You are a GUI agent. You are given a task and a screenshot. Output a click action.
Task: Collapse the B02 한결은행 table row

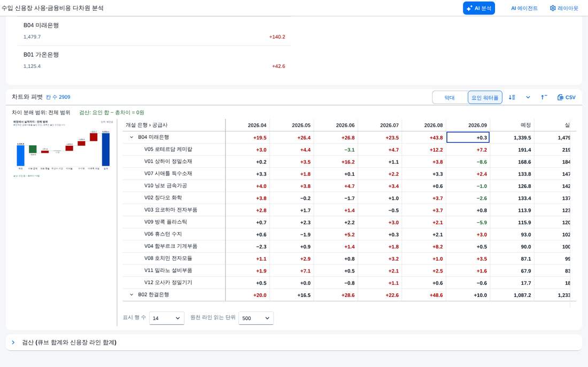131,295
